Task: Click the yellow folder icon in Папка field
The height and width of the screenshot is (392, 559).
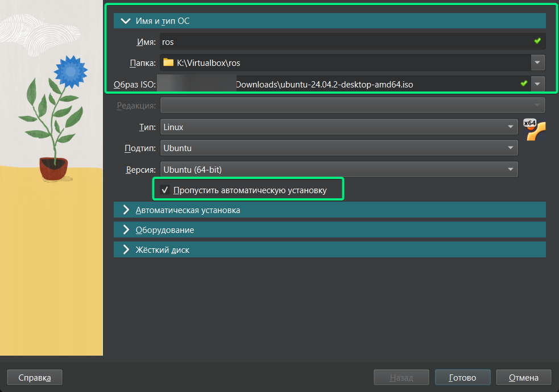Action: pyautogui.click(x=168, y=62)
